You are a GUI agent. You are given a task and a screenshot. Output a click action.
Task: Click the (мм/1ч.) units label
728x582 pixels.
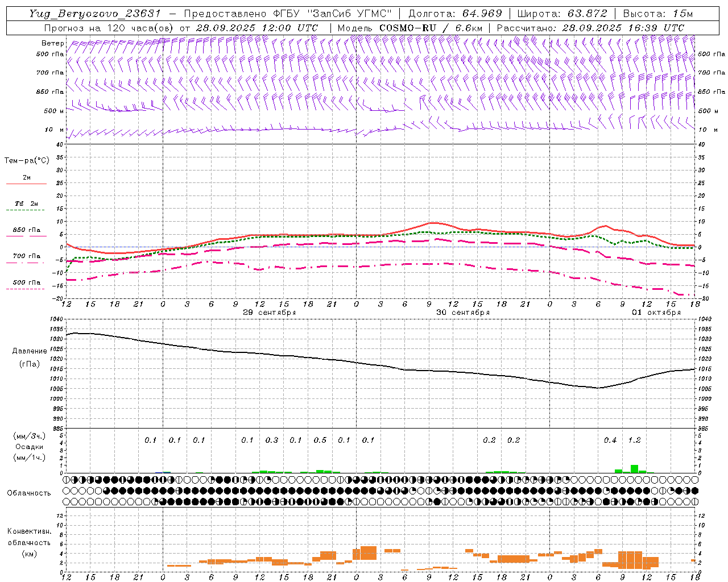29,458
